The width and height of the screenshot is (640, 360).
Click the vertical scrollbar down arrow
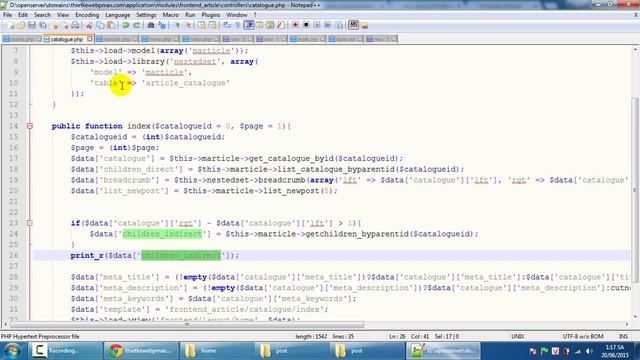tap(635, 317)
